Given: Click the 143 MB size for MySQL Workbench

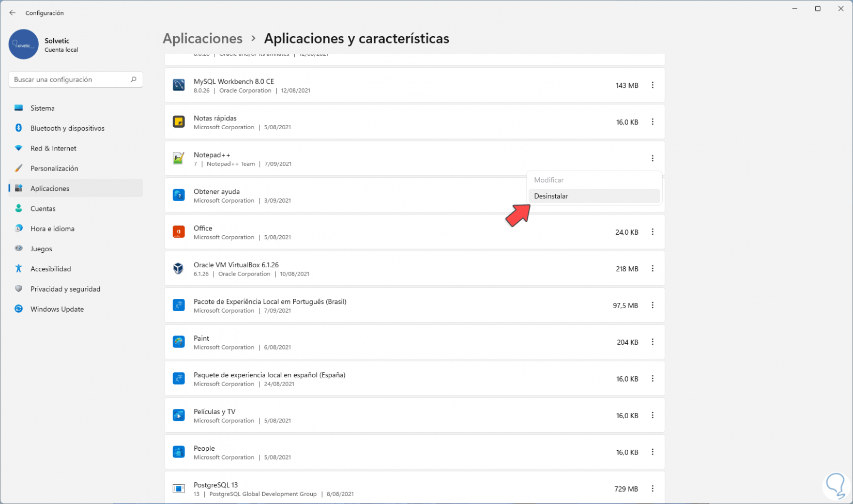Looking at the screenshot, I should (627, 86).
